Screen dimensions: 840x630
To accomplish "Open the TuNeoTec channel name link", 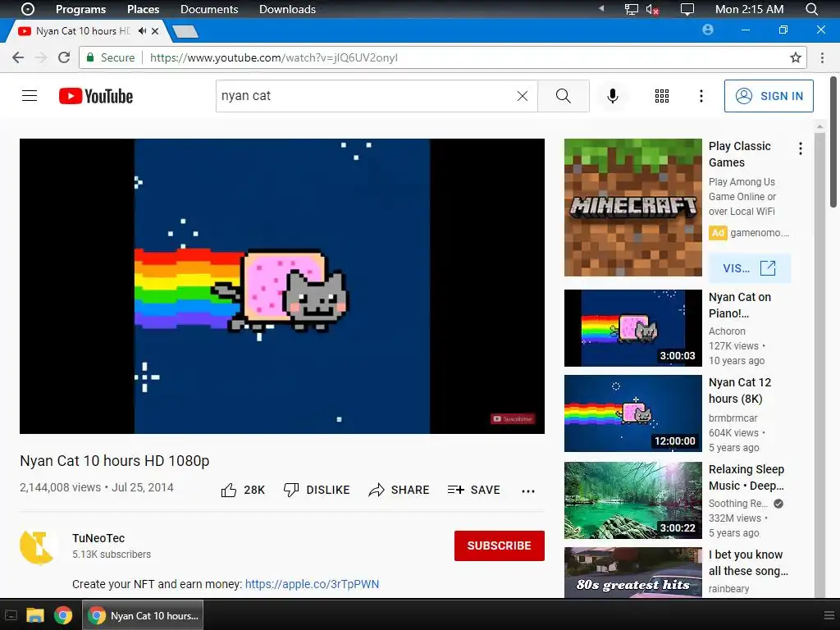I will click(98, 538).
